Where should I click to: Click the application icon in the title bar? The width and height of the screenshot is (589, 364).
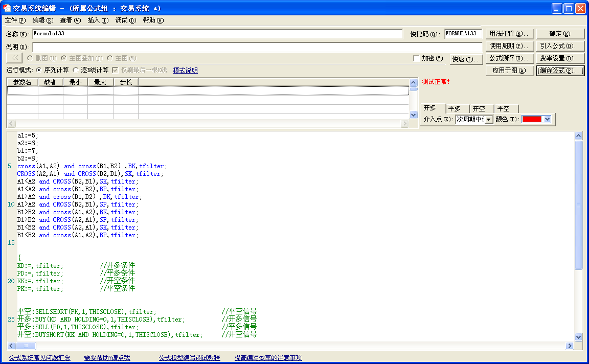pyautogui.click(x=7, y=8)
